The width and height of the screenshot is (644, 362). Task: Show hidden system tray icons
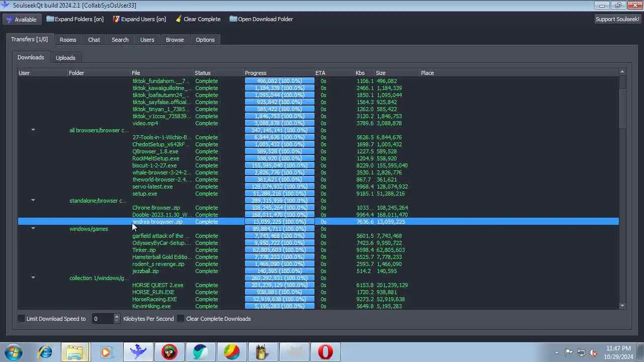coord(556,352)
